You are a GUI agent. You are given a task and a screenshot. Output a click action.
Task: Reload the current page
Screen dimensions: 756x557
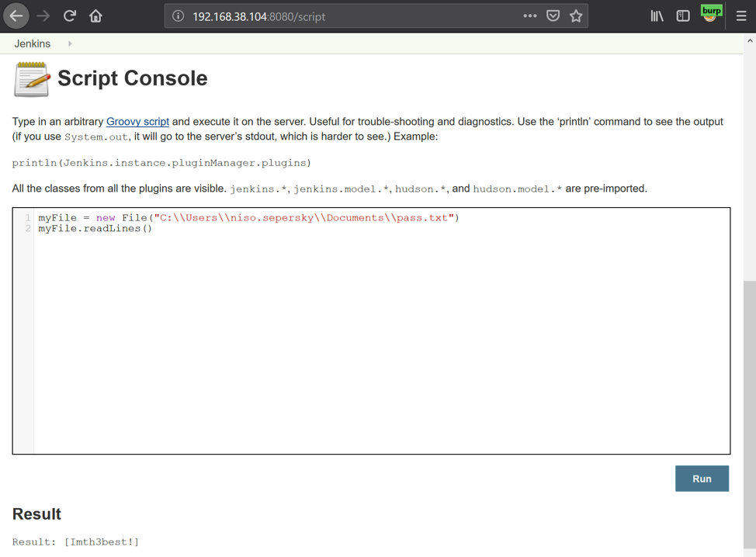pyautogui.click(x=70, y=16)
